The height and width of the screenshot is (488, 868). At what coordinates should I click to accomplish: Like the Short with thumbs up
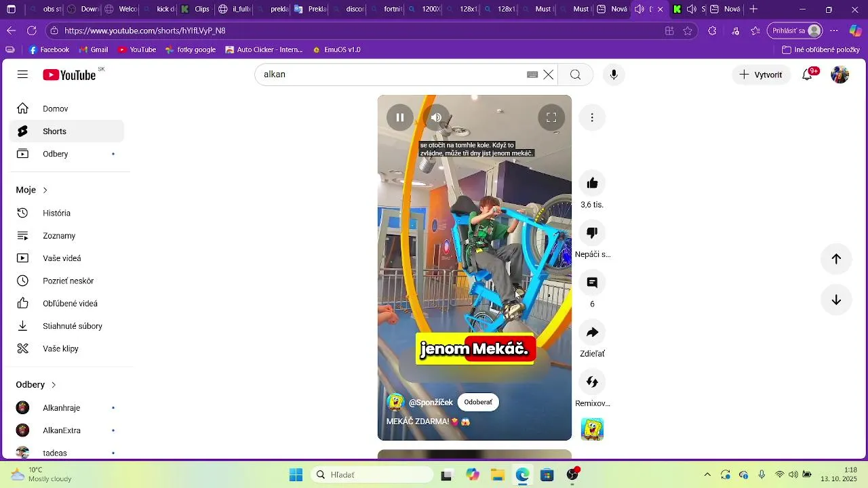(592, 183)
